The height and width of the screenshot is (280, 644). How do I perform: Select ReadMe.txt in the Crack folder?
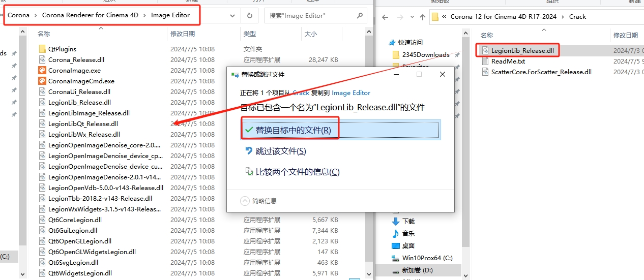(x=508, y=61)
